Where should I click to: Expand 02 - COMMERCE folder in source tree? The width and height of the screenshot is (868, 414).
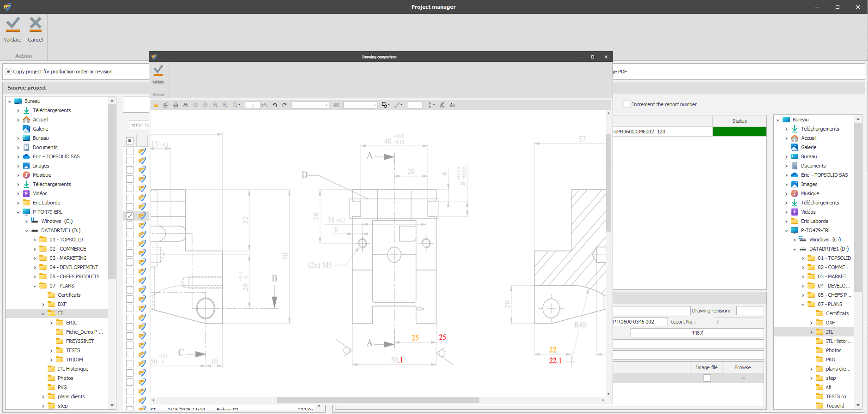(x=35, y=249)
